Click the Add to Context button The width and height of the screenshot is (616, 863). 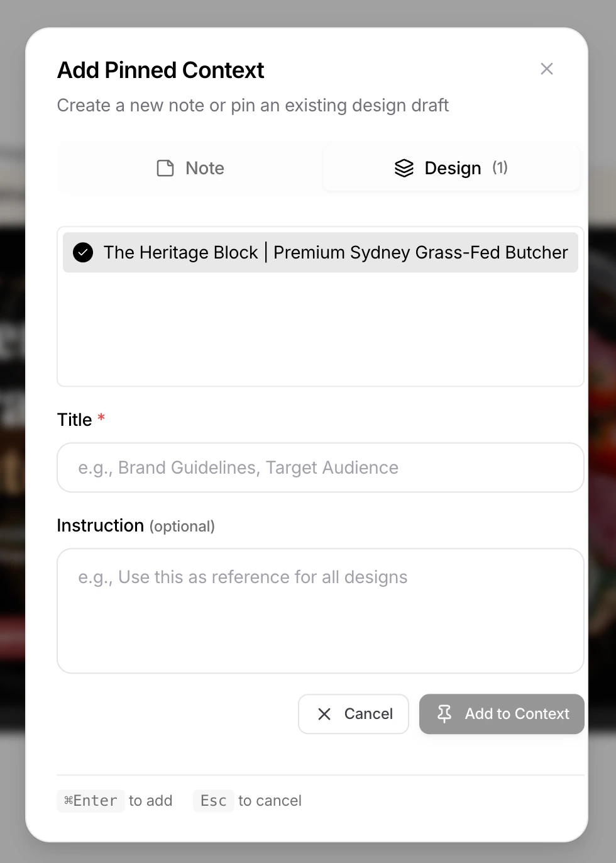coord(502,714)
